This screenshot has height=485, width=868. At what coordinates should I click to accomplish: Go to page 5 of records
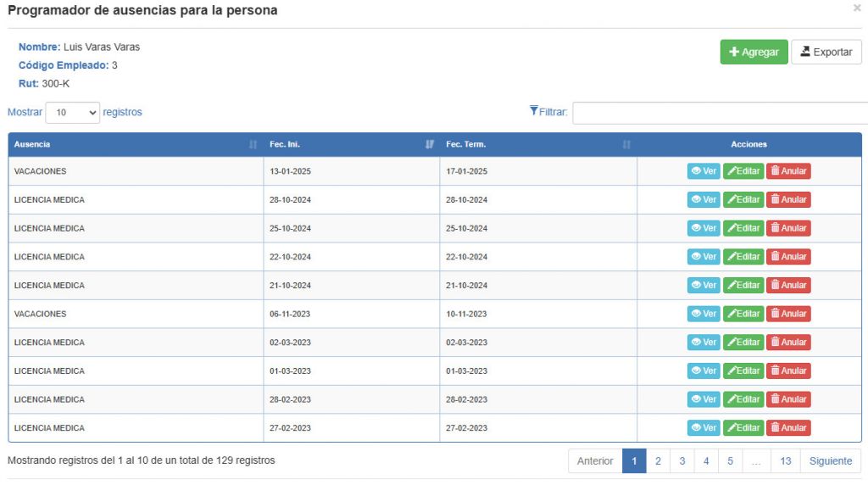pos(730,460)
